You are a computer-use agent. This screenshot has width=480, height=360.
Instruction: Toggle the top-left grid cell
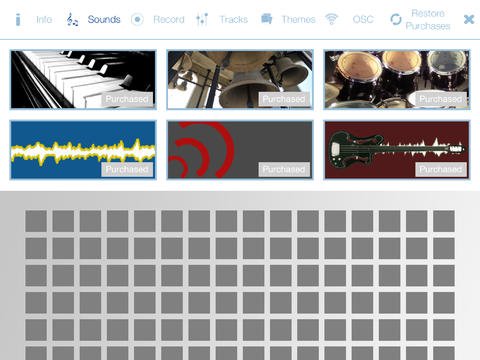point(36,221)
